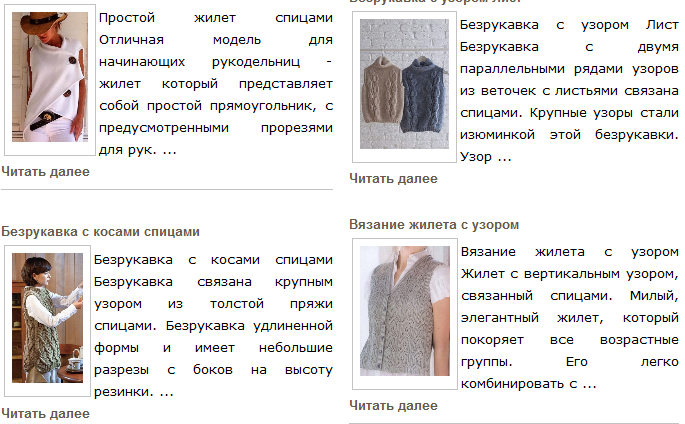Click the description paragraph about cable vest
This screenshot has width=685, height=424.
click(213, 326)
